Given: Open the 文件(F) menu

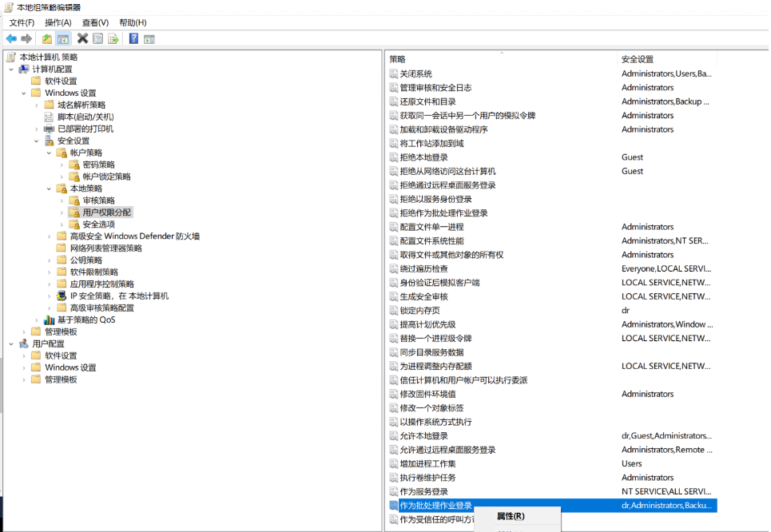Looking at the screenshot, I should tap(22, 22).
